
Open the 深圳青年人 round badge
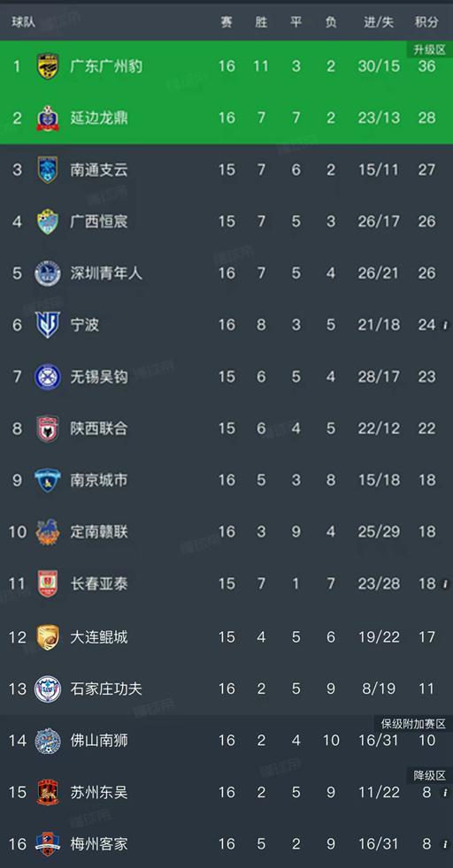48,273
